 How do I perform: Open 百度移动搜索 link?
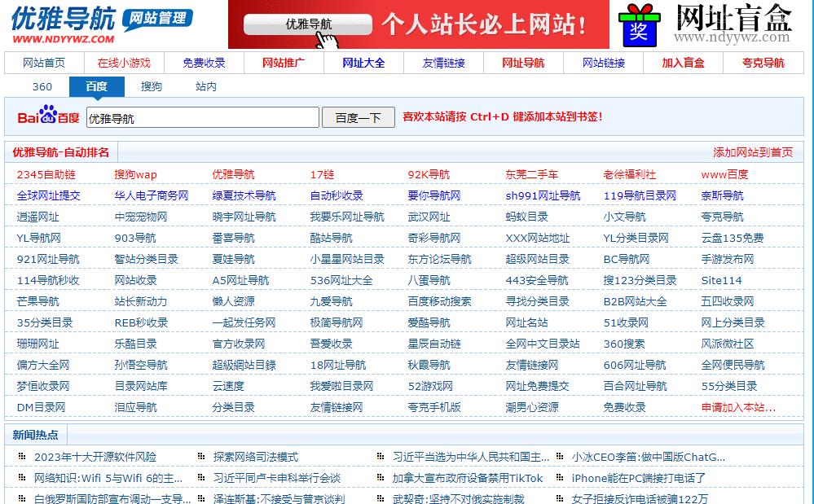tap(439, 301)
